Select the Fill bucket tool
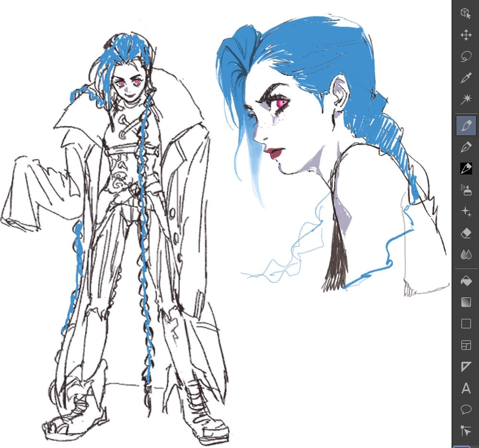 click(466, 281)
